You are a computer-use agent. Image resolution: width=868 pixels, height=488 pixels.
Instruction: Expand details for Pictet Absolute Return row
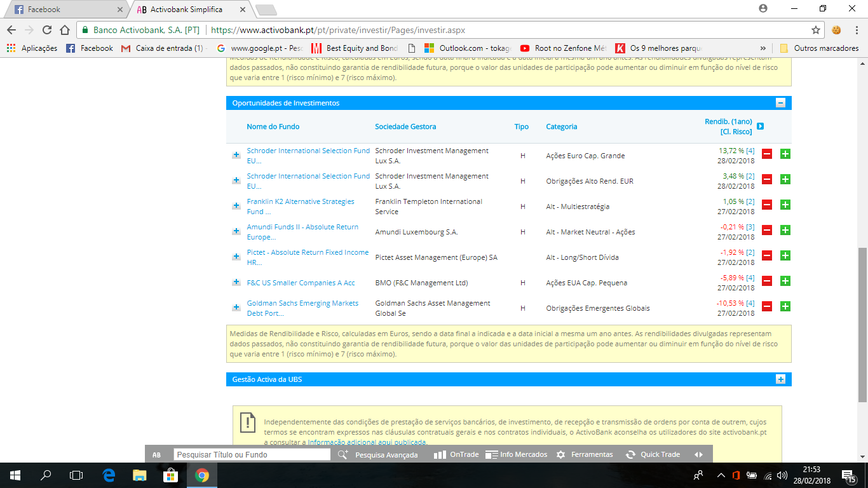click(x=236, y=257)
